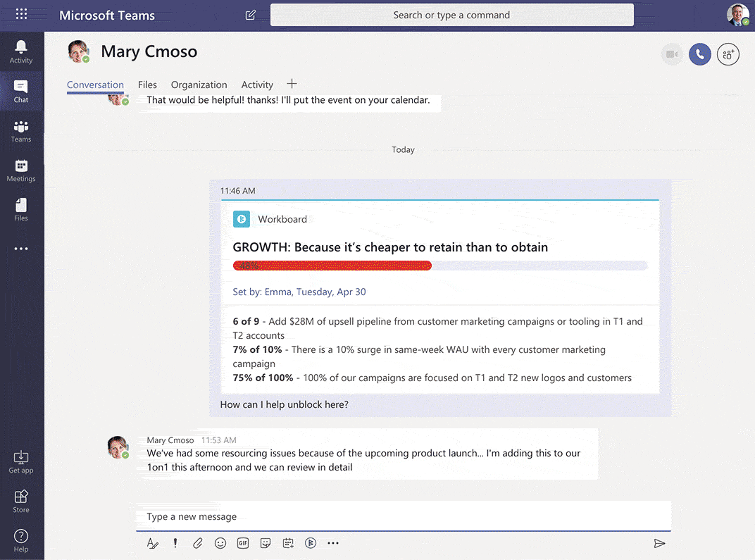755x560 pixels.
Task: Open the app launcher waffle icon
Action: click(x=21, y=14)
